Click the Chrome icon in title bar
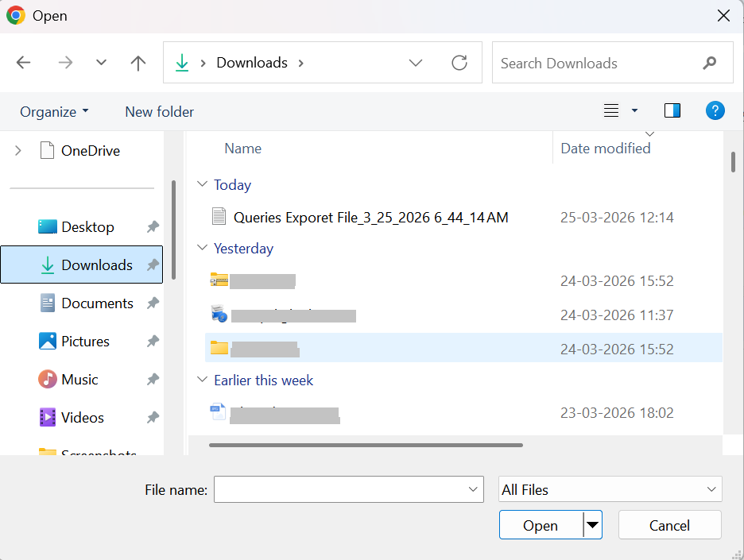744x560 pixels. (x=16, y=16)
